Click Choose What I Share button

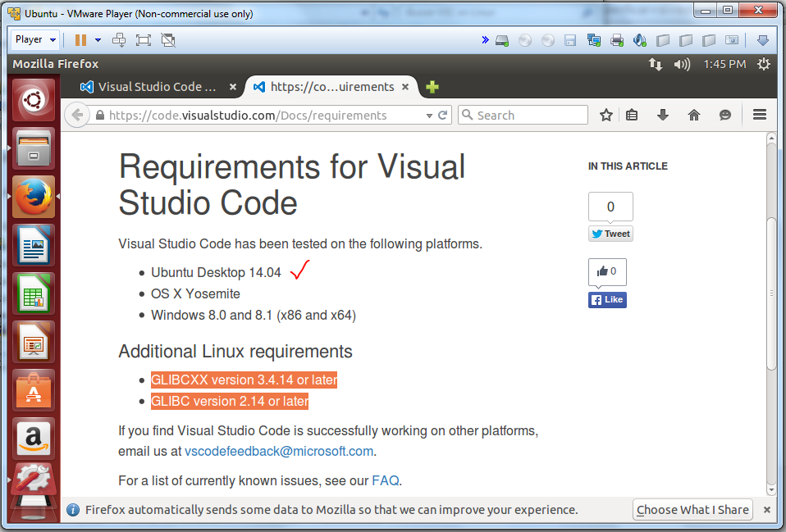pyautogui.click(x=692, y=510)
